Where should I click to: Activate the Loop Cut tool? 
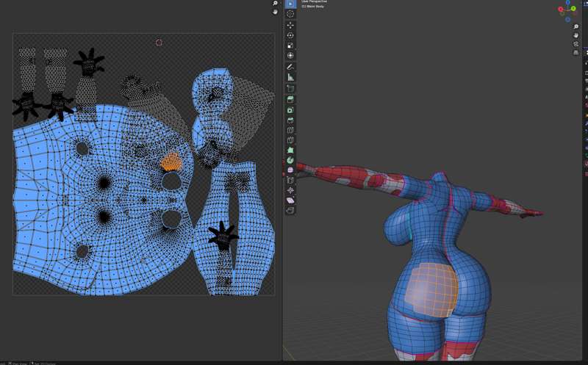coord(290,131)
